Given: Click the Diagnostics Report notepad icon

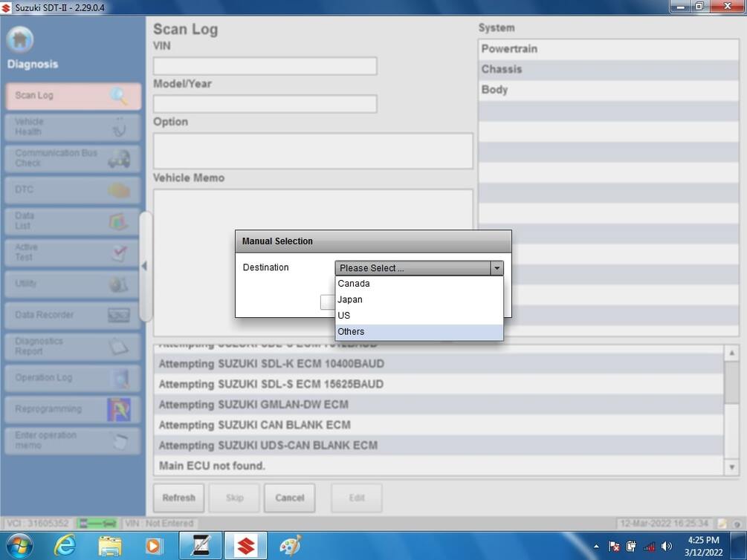Looking at the screenshot, I should point(119,347).
